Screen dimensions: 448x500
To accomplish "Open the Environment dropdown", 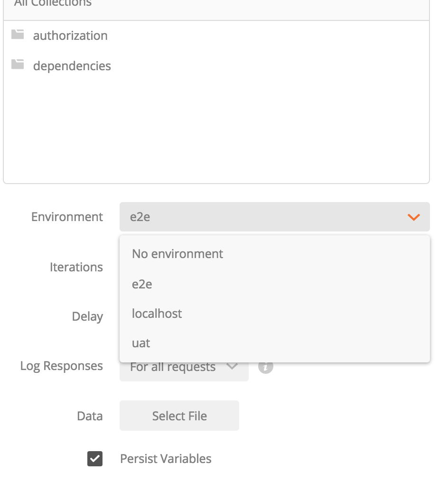I will [274, 217].
